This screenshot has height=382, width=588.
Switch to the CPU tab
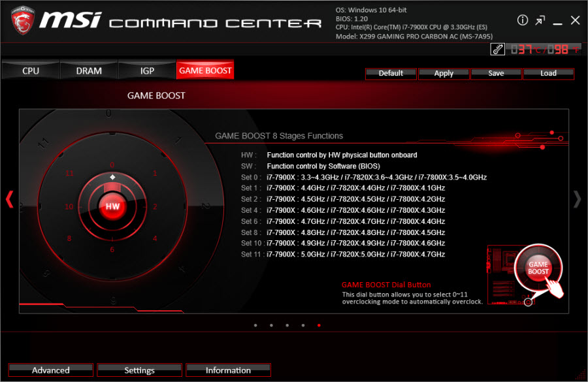pyautogui.click(x=31, y=71)
